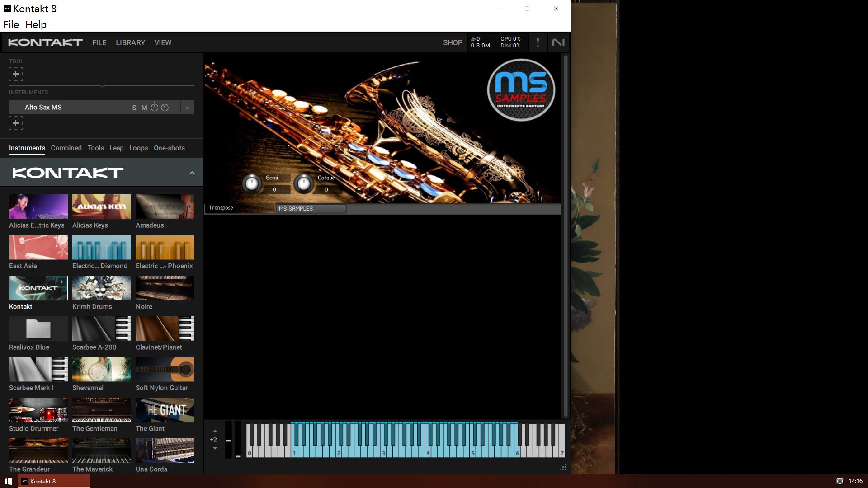Screen dimensions: 868x488
Task: Click the exclamation mark notifications icon
Action: (x=538, y=42)
